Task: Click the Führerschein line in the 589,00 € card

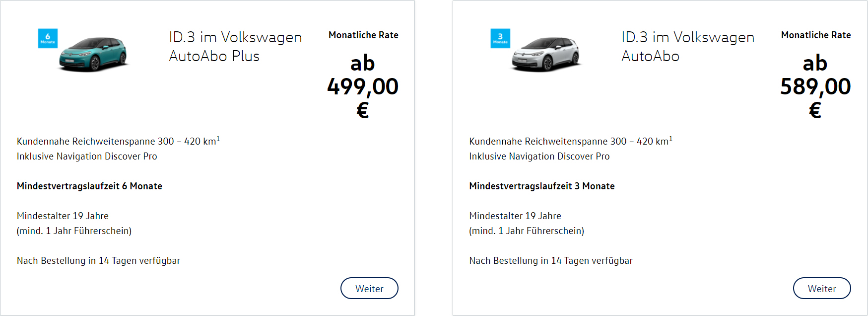Action: tap(527, 231)
